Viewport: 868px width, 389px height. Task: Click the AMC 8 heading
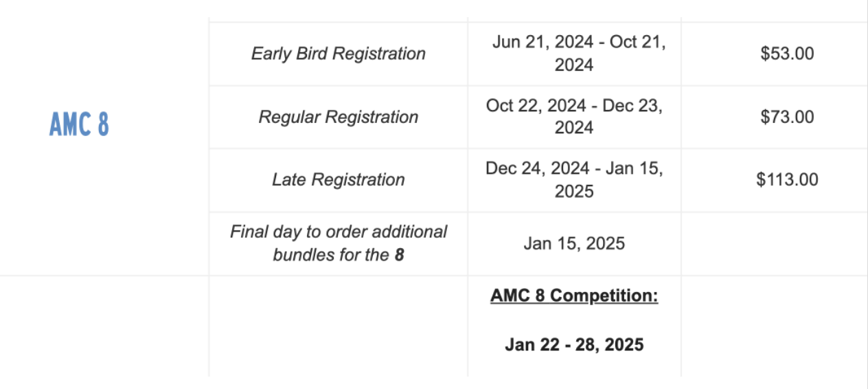click(79, 124)
